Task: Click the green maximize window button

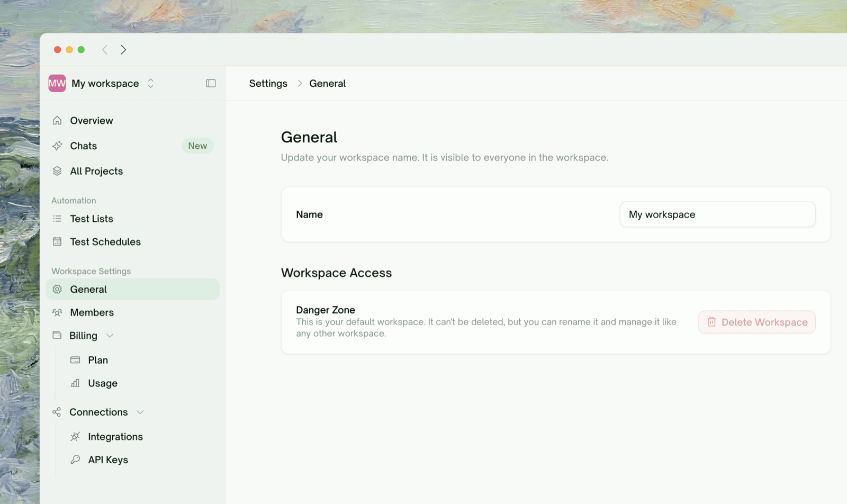Action: pyautogui.click(x=81, y=50)
